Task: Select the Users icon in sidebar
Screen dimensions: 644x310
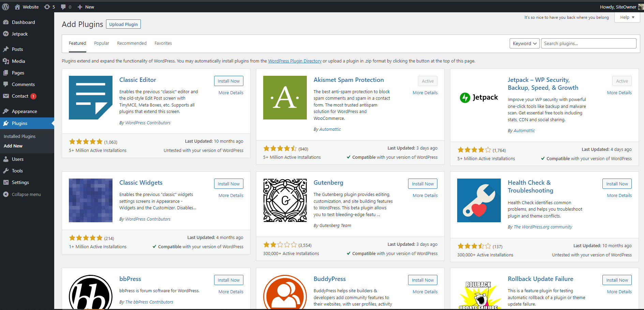Action: [6, 159]
